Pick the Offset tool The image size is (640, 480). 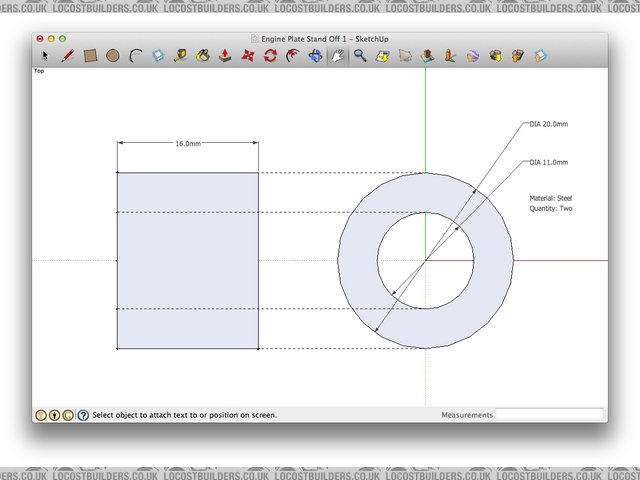[293, 56]
